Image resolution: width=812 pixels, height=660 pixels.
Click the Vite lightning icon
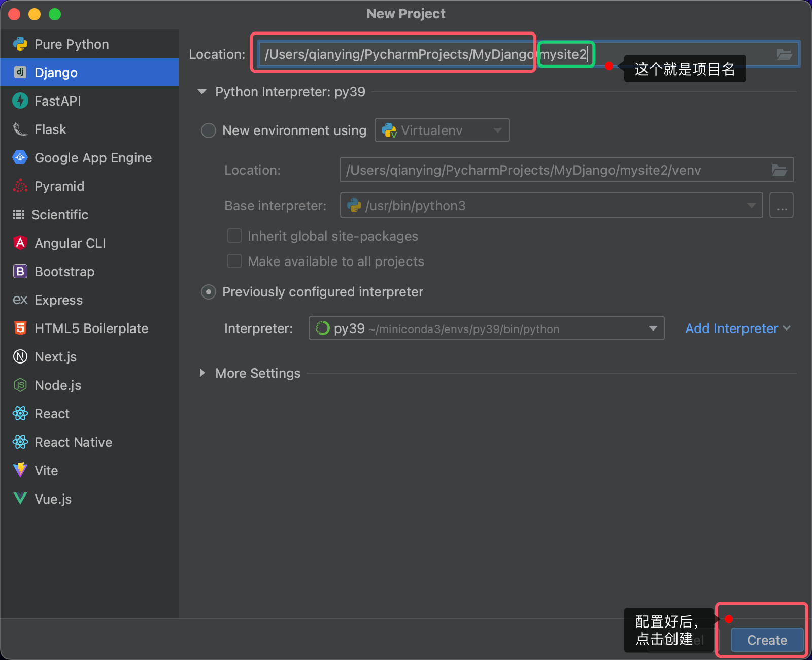(20, 470)
